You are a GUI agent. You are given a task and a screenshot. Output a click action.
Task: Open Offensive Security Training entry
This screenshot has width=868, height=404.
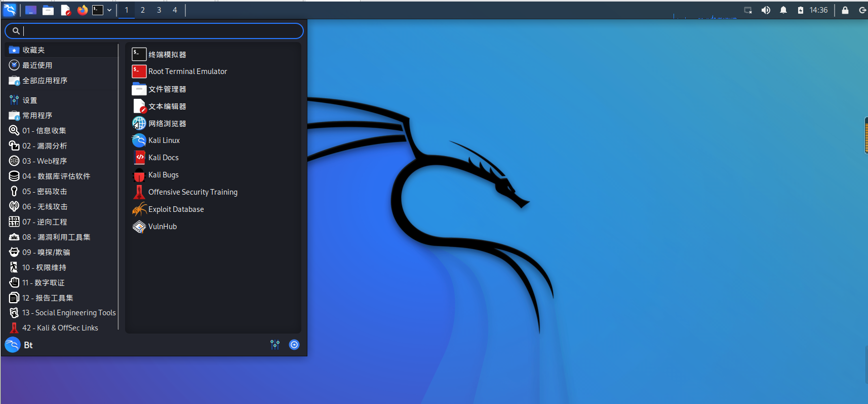pyautogui.click(x=213, y=192)
